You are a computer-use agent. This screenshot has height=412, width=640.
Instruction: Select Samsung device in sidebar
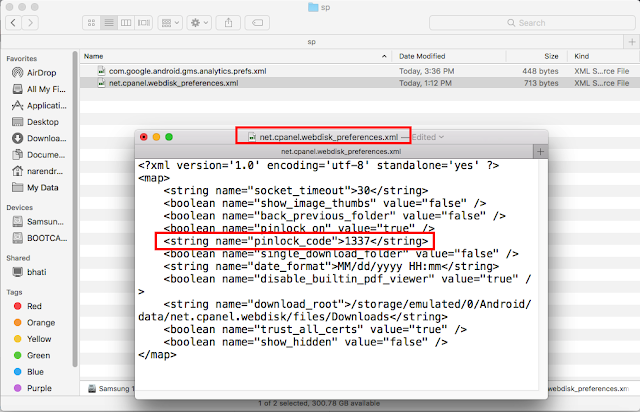pos(38,222)
